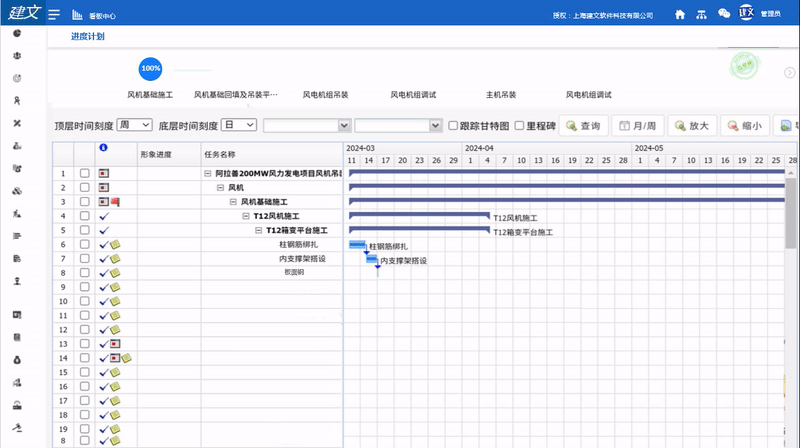800x448 pixels.
Task: Enable the 跟踪甘特图 checkbox
Action: coord(453,126)
